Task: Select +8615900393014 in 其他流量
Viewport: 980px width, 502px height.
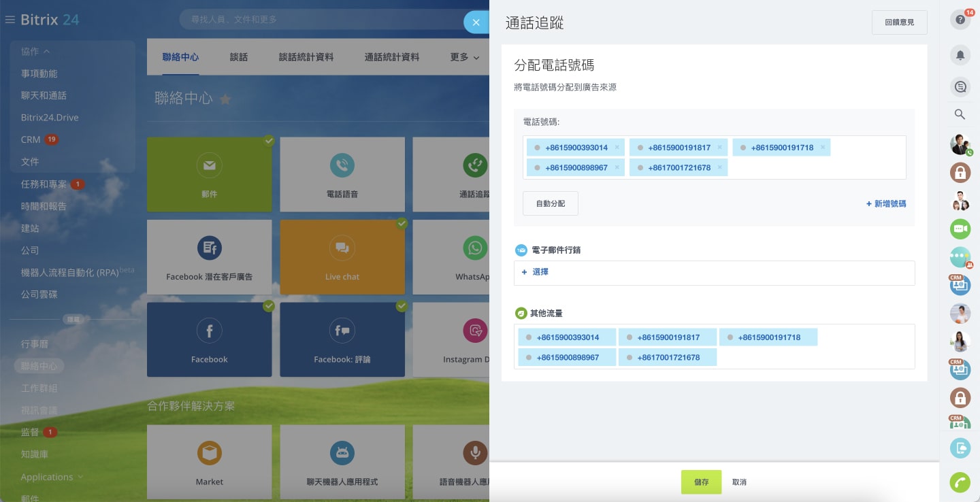Action: pos(567,337)
